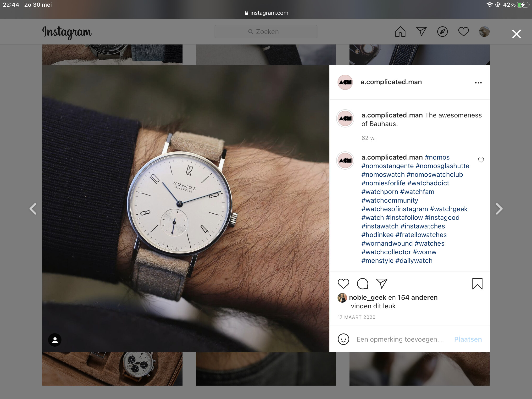Open your profile avatar in header
Screen dimensions: 532x399
point(484,32)
